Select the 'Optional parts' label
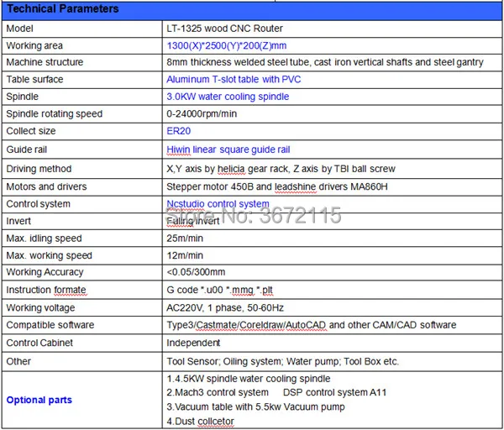 (x=39, y=400)
